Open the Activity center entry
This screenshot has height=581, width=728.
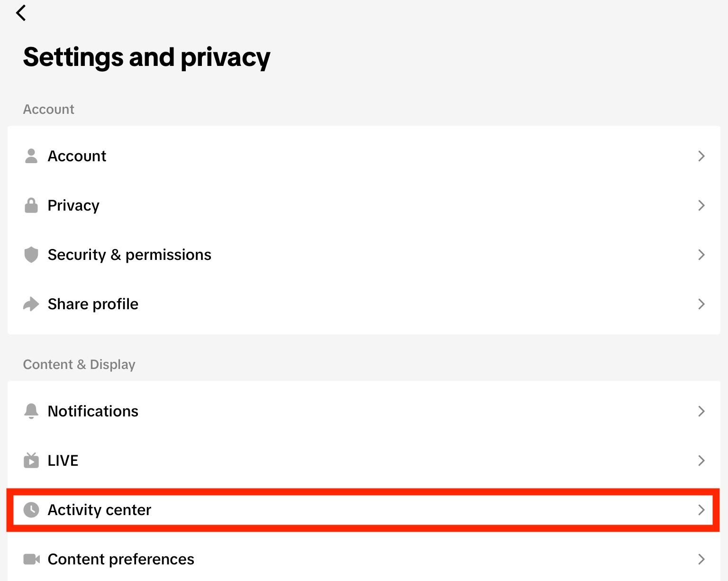tap(100, 510)
